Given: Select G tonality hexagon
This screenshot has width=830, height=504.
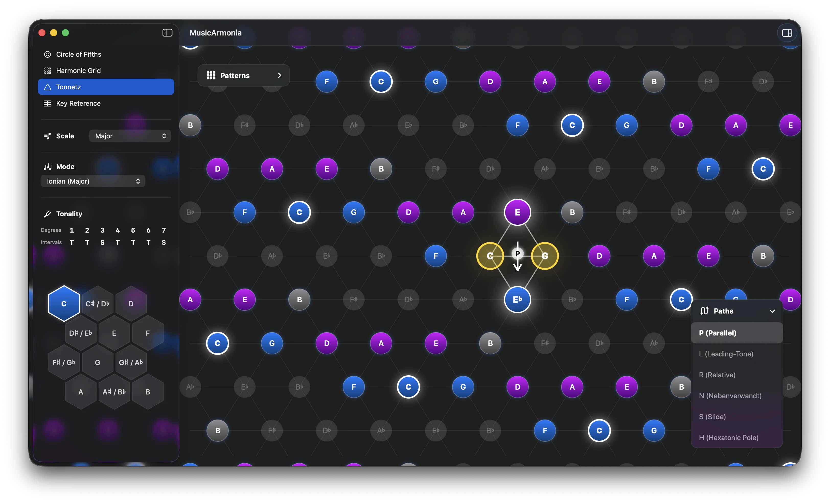Looking at the screenshot, I should click(97, 362).
